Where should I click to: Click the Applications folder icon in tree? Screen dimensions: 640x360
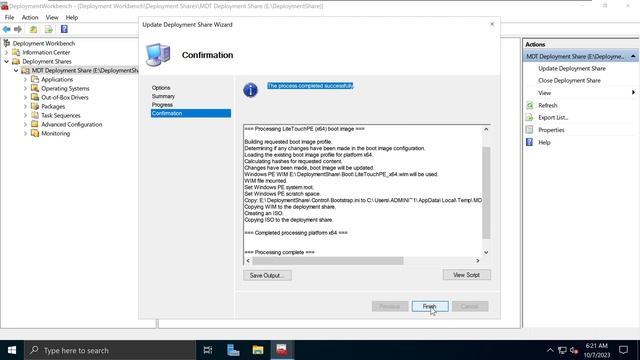click(x=35, y=79)
